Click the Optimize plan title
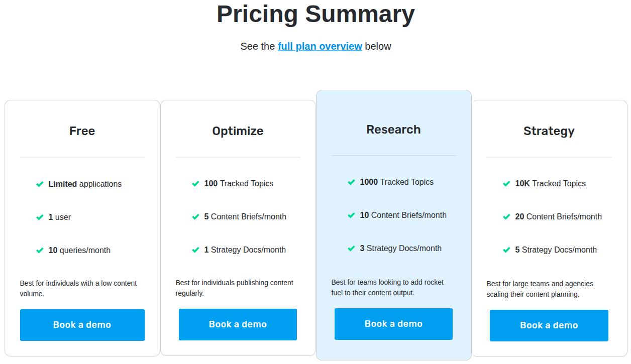The image size is (631, 364). (238, 131)
